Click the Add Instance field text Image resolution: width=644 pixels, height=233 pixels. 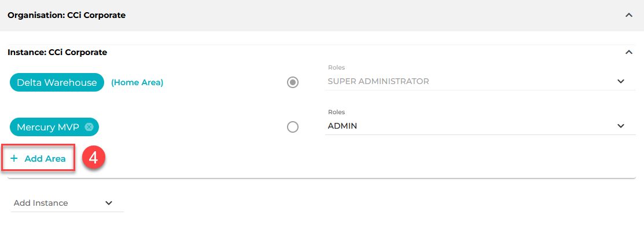41,203
